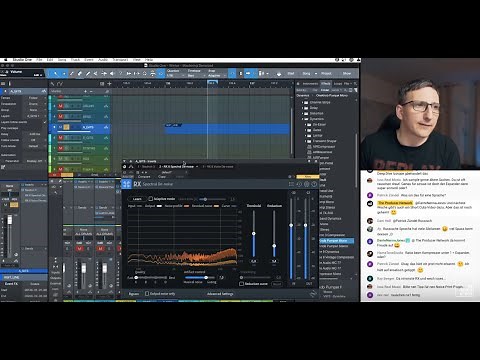
Task: Enable Adaptive mode checkbox
Action: (151, 199)
